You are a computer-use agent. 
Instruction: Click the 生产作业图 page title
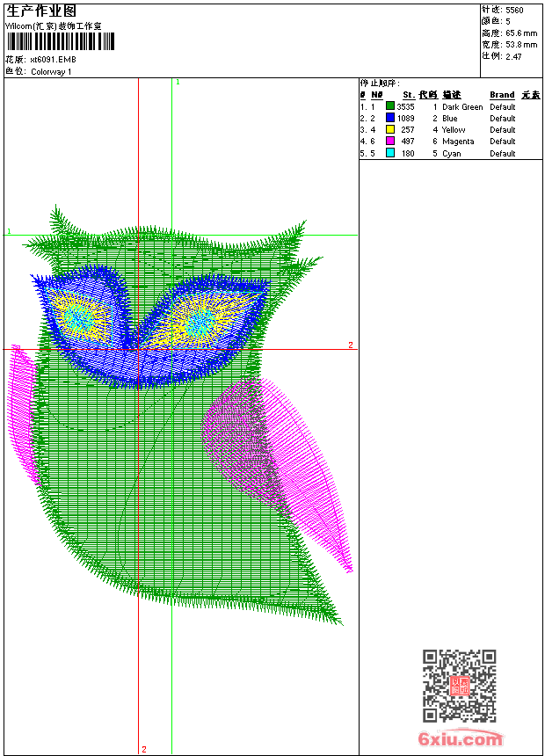(41, 11)
